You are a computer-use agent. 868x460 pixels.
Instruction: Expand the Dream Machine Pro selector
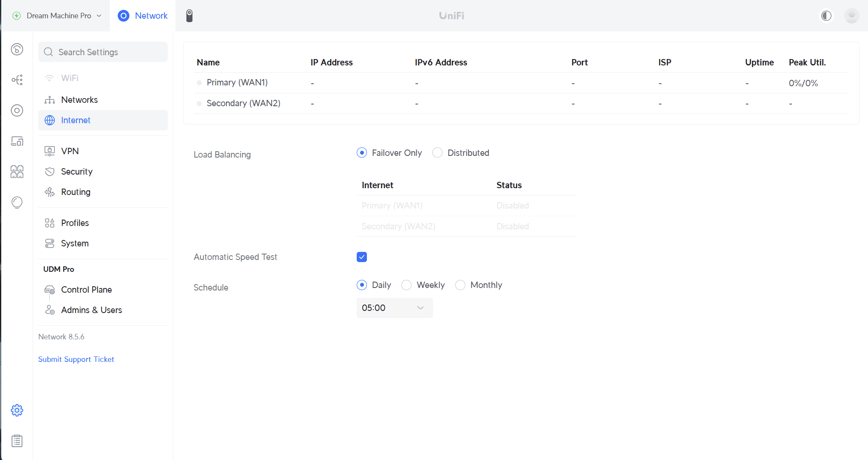(59, 16)
